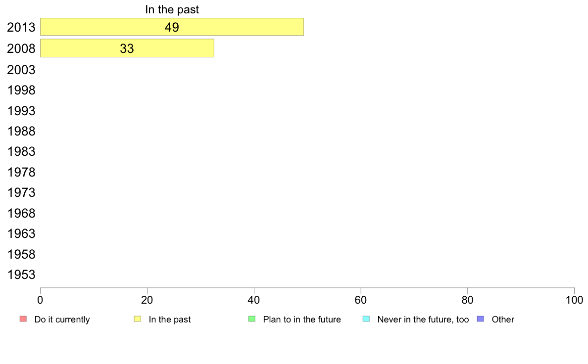
Task: Click the Never in the future, too text
Action: click(x=423, y=319)
